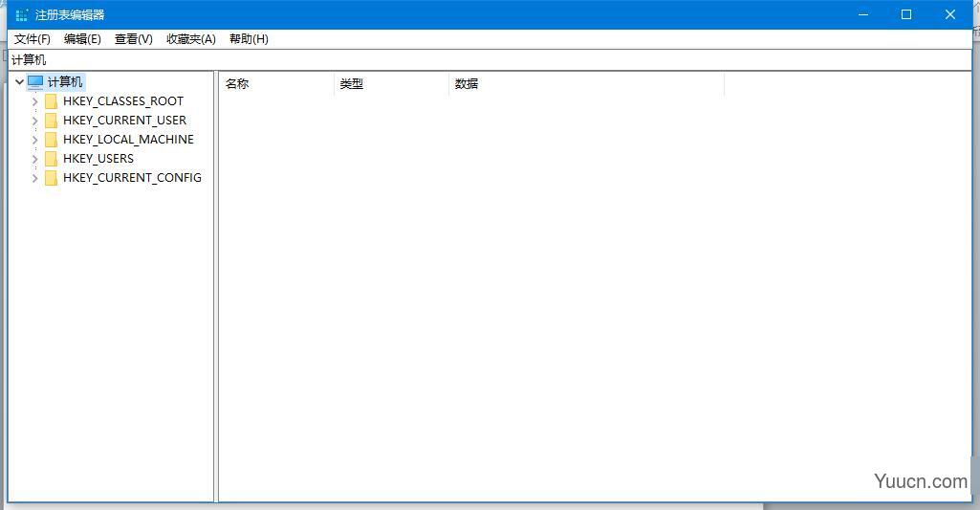980x510 pixels.
Task: Expand the HKEY_CURRENT_CONFIG key
Action: [35, 178]
